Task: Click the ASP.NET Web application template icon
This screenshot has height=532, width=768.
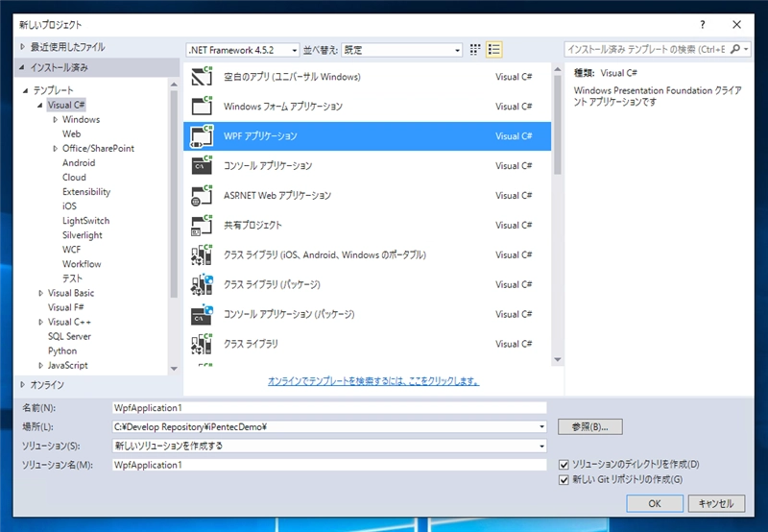Action: (202, 196)
